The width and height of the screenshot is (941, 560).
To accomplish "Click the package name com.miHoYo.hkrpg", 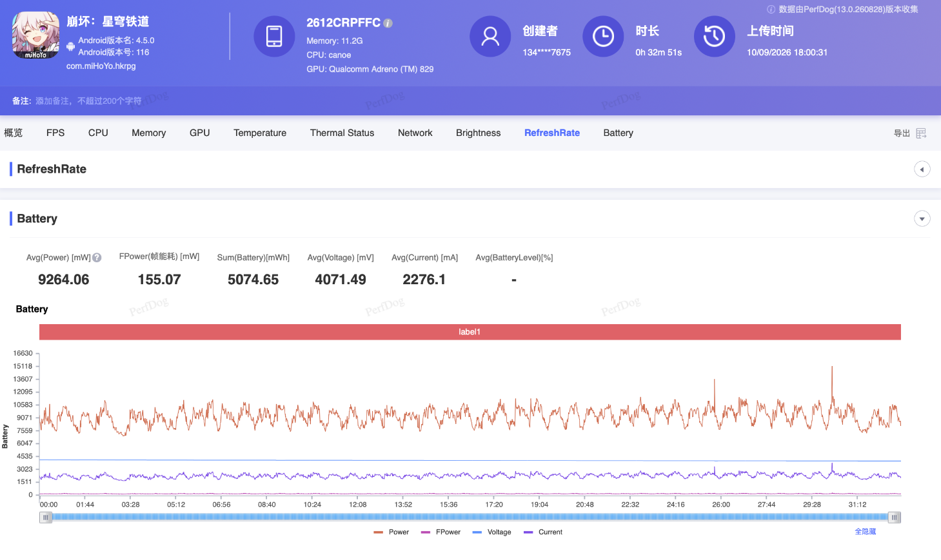I will point(101,66).
